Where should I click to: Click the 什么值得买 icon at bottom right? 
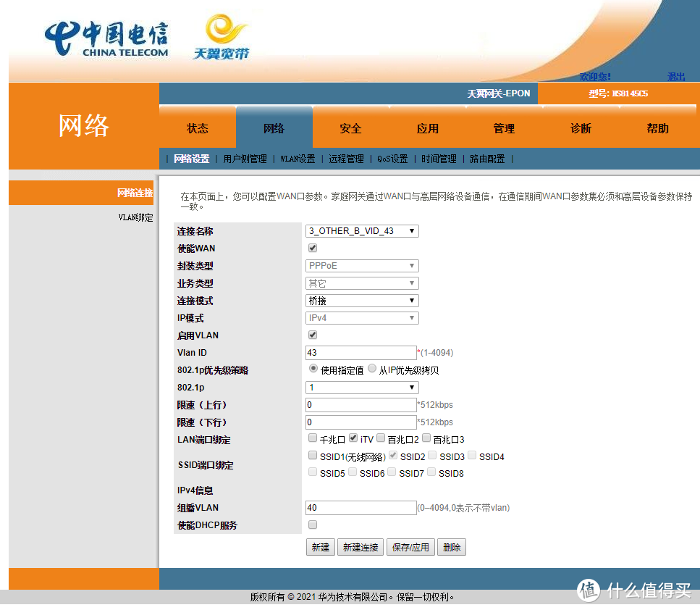pos(589,592)
